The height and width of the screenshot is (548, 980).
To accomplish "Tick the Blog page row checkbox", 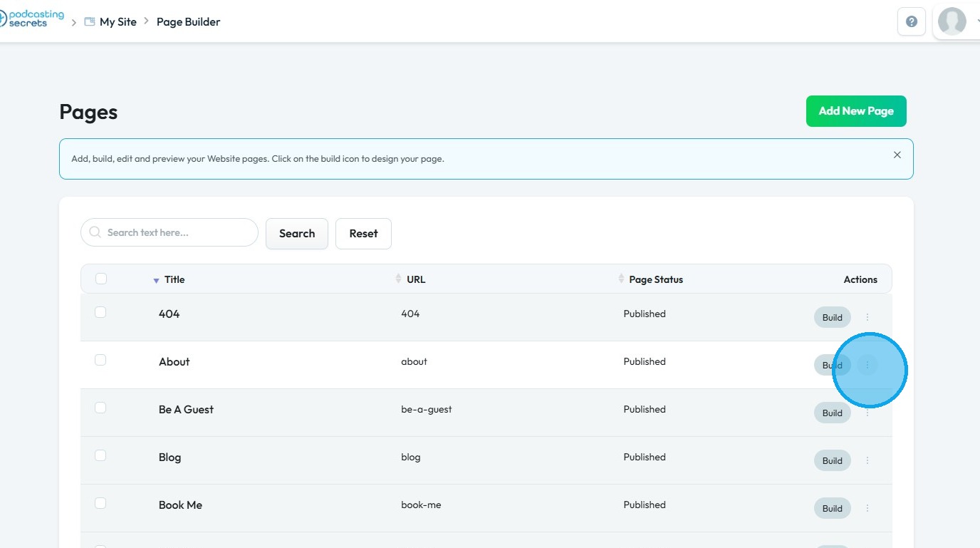I will pyautogui.click(x=100, y=455).
